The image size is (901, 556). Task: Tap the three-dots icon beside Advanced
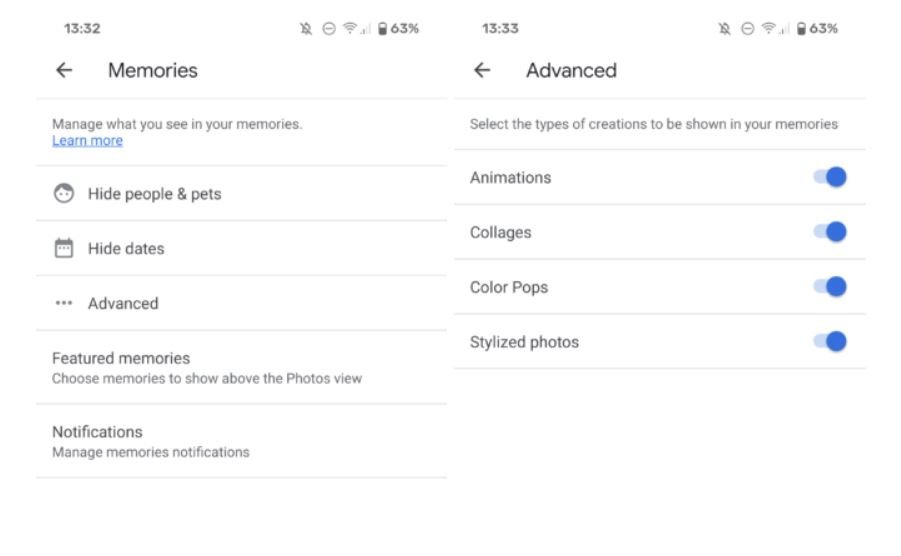[64, 304]
